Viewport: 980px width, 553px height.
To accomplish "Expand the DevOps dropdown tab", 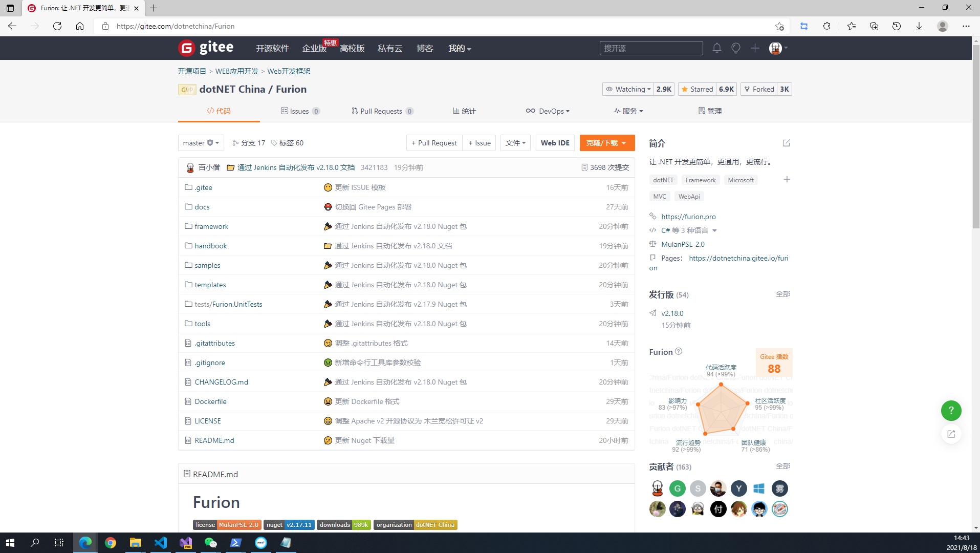I will [547, 111].
